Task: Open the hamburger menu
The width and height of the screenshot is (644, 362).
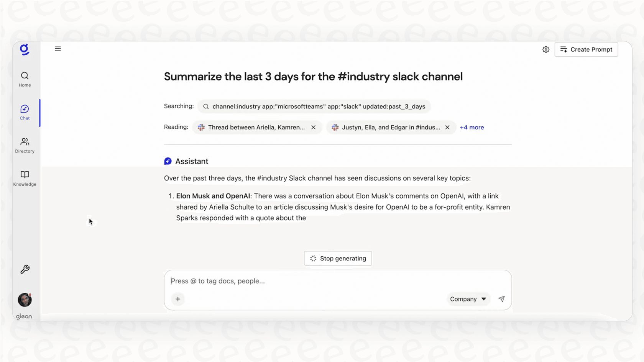Action: tap(58, 49)
